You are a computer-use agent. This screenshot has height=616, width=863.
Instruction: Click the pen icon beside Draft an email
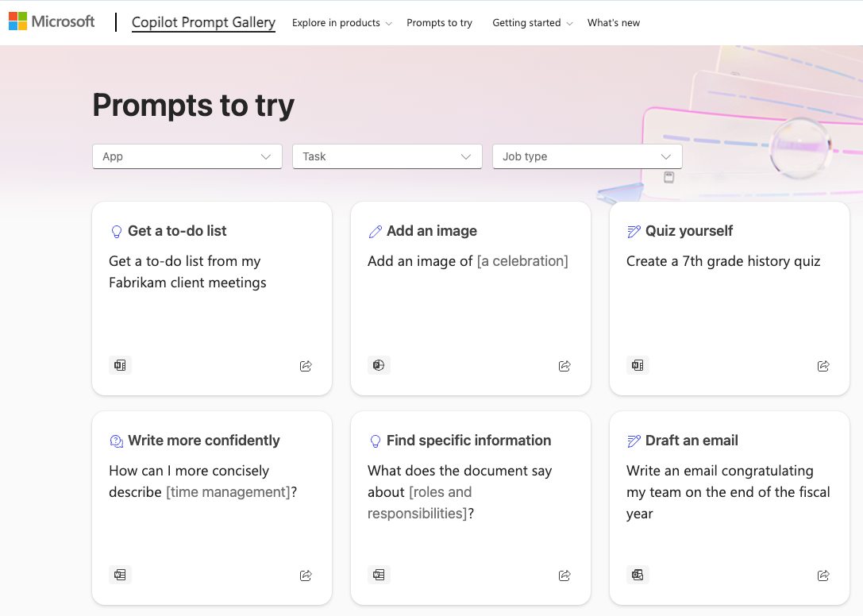634,441
